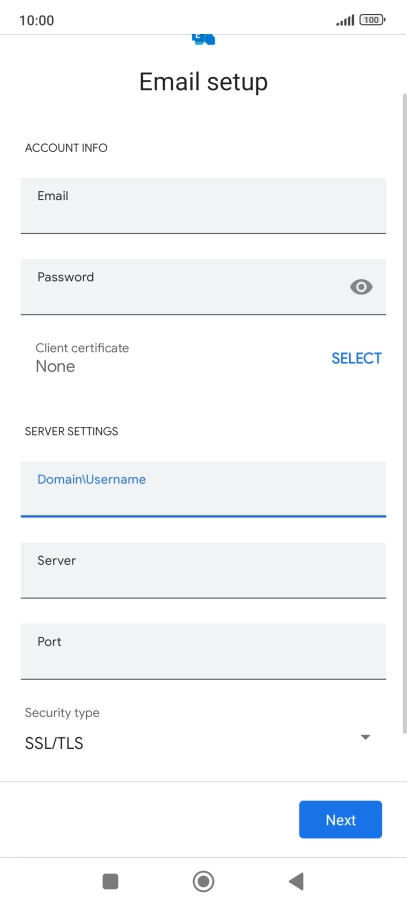This screenshot has height=906, width=407.
Task: Tap the clock showing 10:00
Action: pyautogui.click(x=36, y=20)
